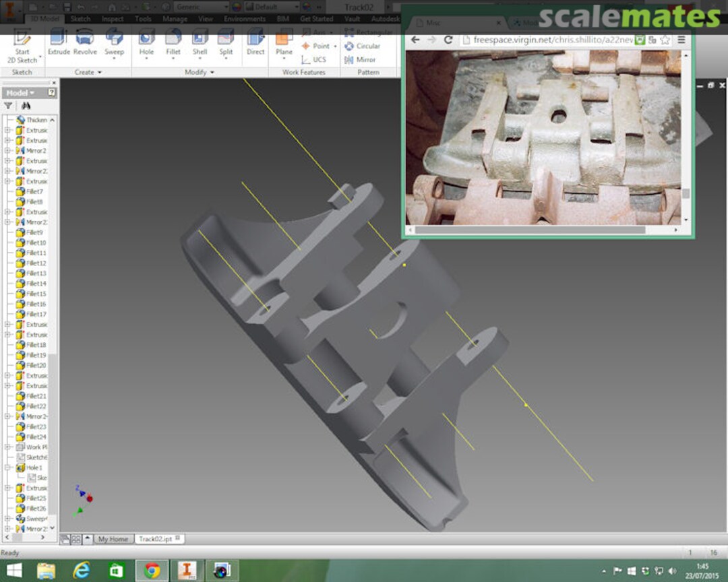
Task: Switch to the Sketch ribbon tab
Action: [80, 19]
